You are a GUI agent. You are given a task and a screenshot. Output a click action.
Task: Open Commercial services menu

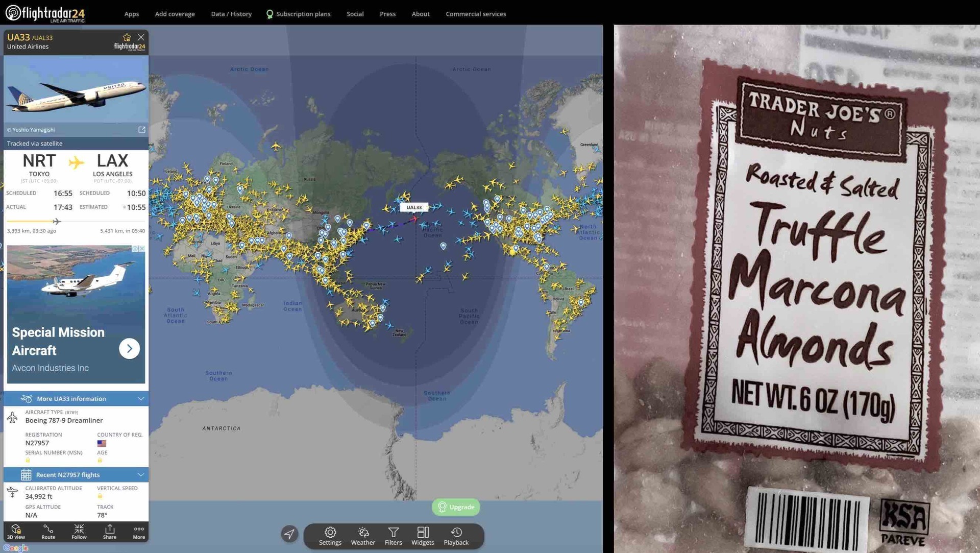click(476, 14)
